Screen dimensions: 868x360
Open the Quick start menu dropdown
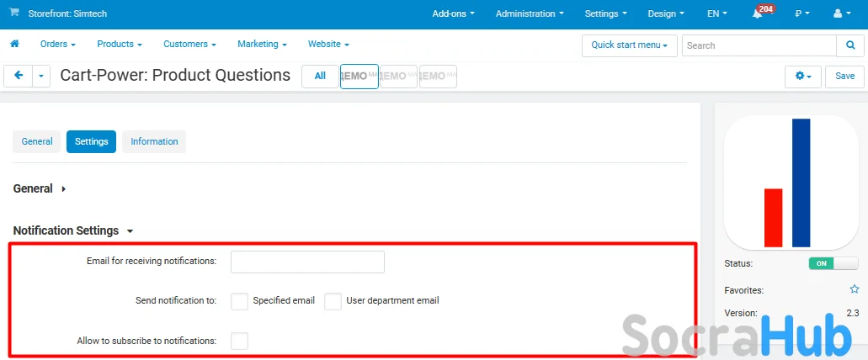(x=629, y=45)
